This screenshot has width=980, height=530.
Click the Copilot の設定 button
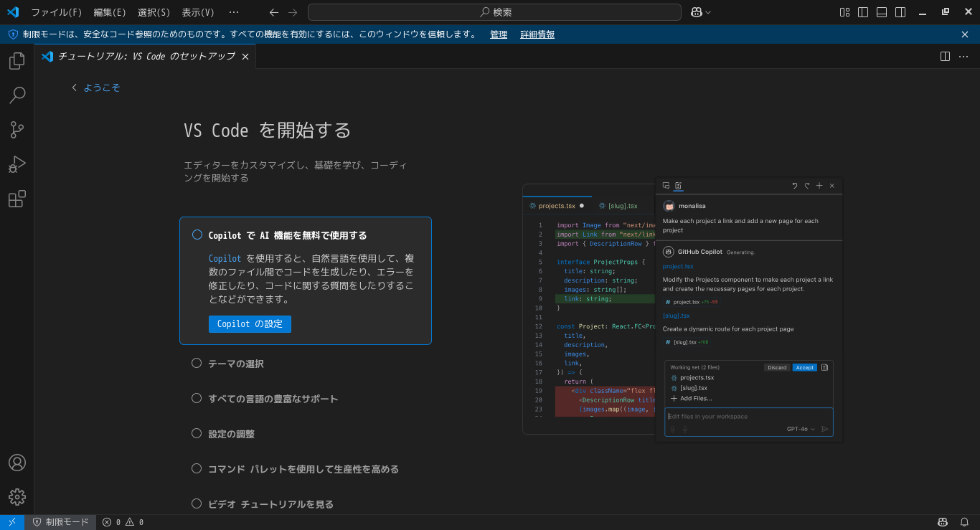click(x=250, y=324)
